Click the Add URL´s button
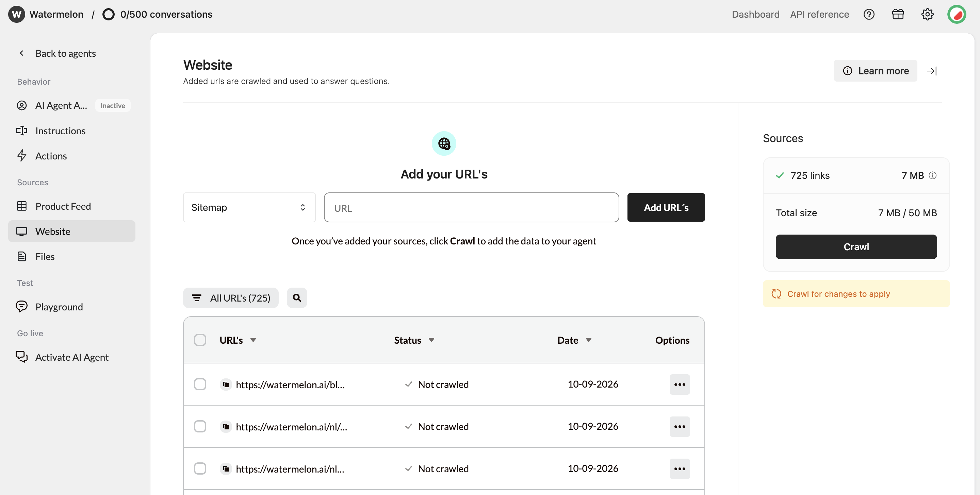The height and width of the screenshot is (495, 980). coord(666,208)
